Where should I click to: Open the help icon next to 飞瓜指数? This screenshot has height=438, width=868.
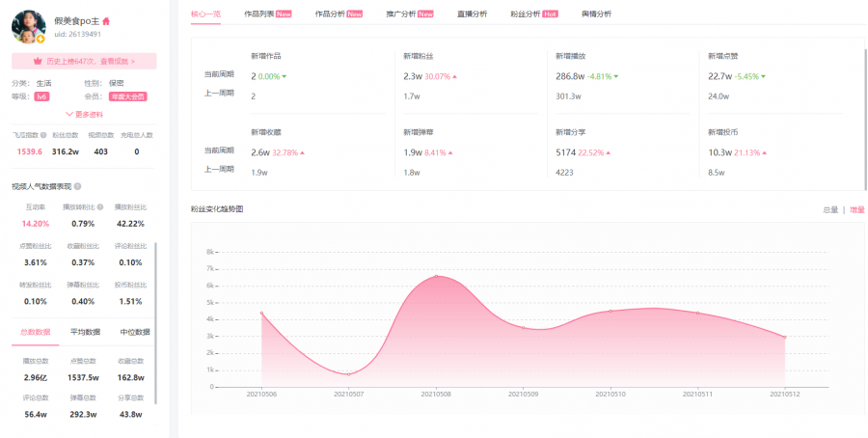[x=43, y=135]
